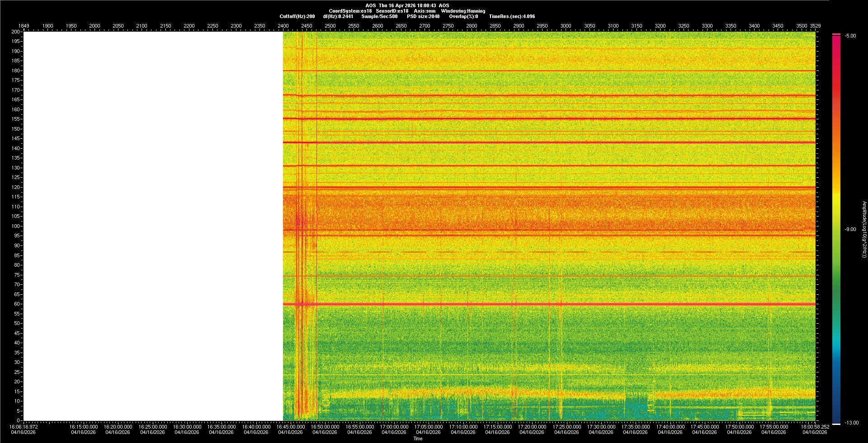Click the dark blue bottom of the colorbar
The image size is (868, 443).
tap(836, 418)
